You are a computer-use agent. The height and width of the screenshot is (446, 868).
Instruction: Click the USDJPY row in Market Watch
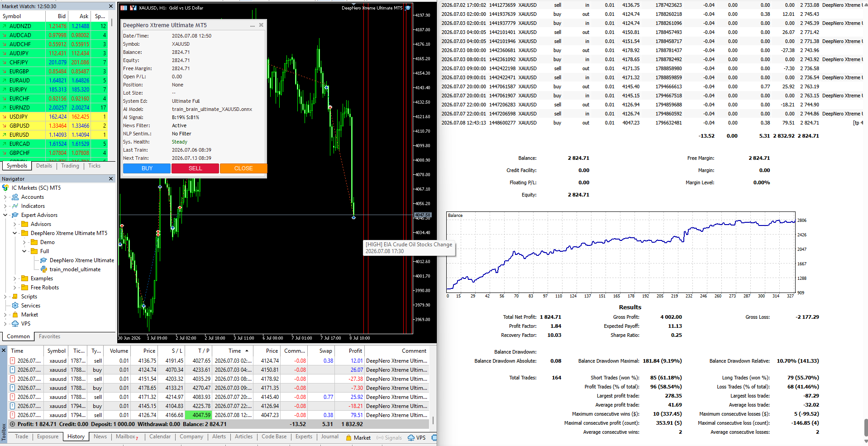[x=54, y=116]
